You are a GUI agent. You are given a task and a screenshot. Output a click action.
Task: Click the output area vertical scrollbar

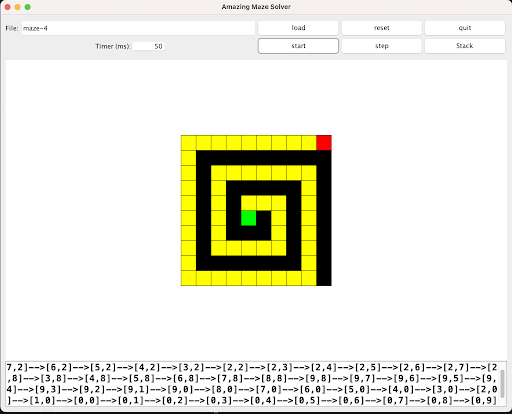502,384
